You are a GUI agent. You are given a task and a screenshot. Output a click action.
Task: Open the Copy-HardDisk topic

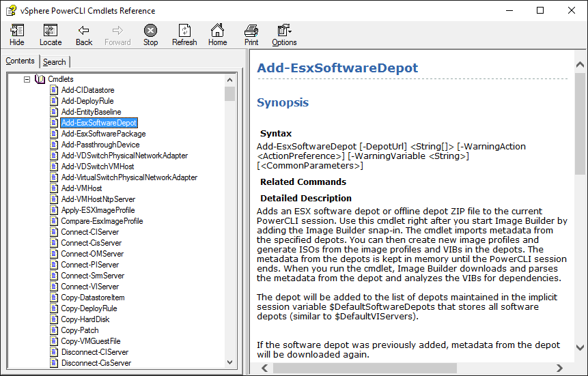[x=85, y=319]
